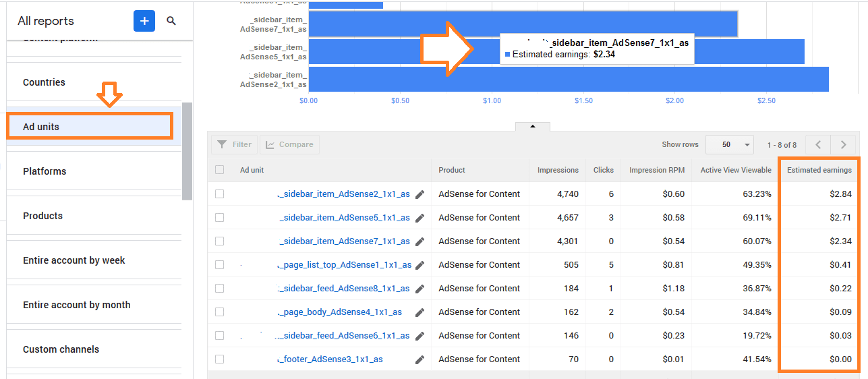Go to previous page of results

(818, 144)
